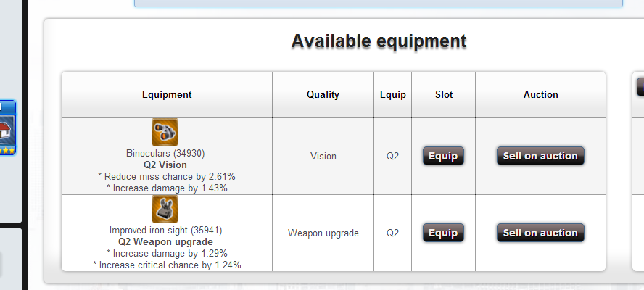Click the Equipment column header

[x=167, y=94]
